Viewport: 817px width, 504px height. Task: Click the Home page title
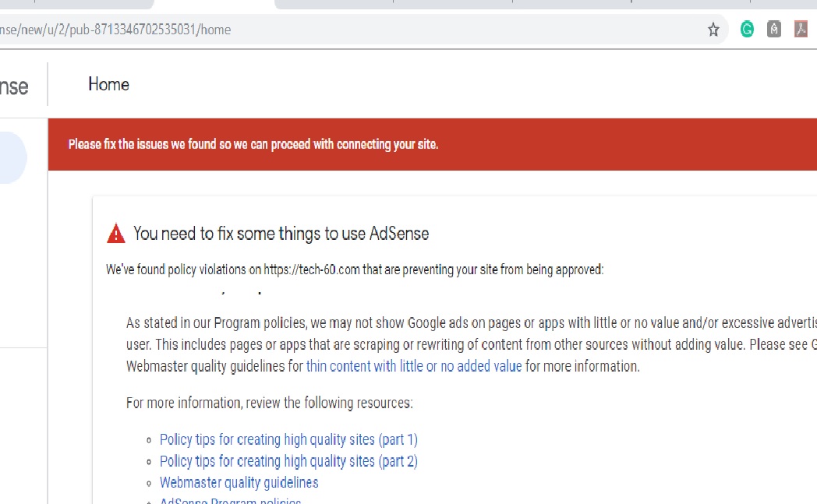(108, 84)
